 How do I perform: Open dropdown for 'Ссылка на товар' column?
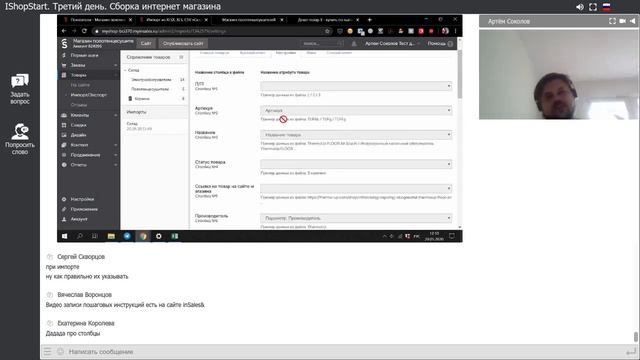pos(356,189)
